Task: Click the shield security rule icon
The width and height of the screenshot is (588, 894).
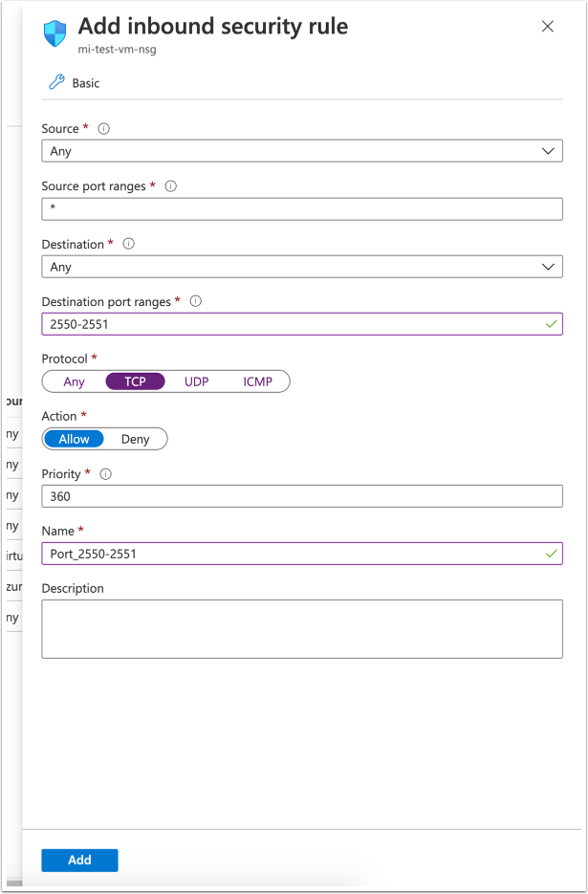Action: (x=55, y=33)
